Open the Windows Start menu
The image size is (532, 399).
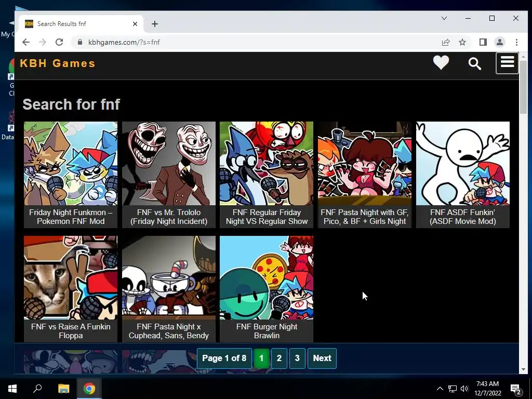[12, 389]
